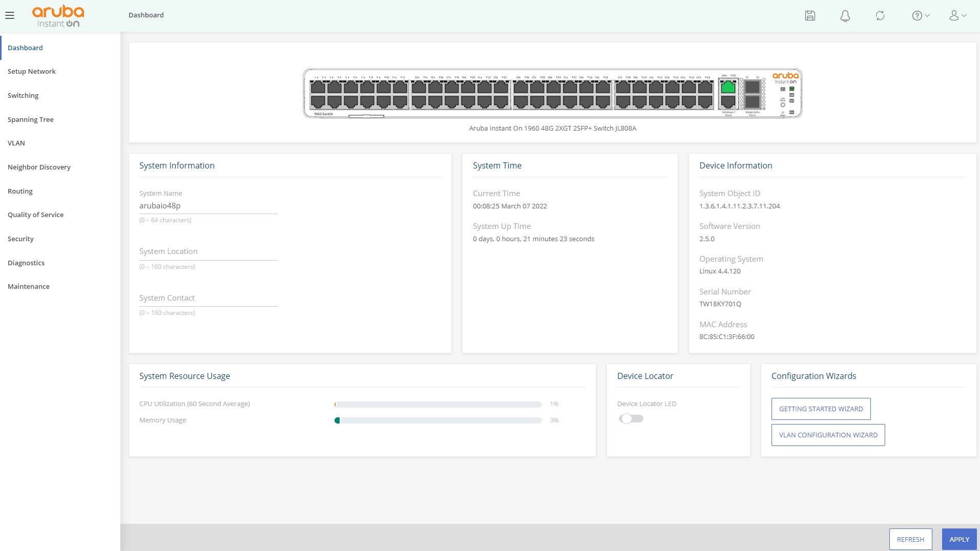
Task: Click the save configuration floppy disk icon
Action: point(810,15)
